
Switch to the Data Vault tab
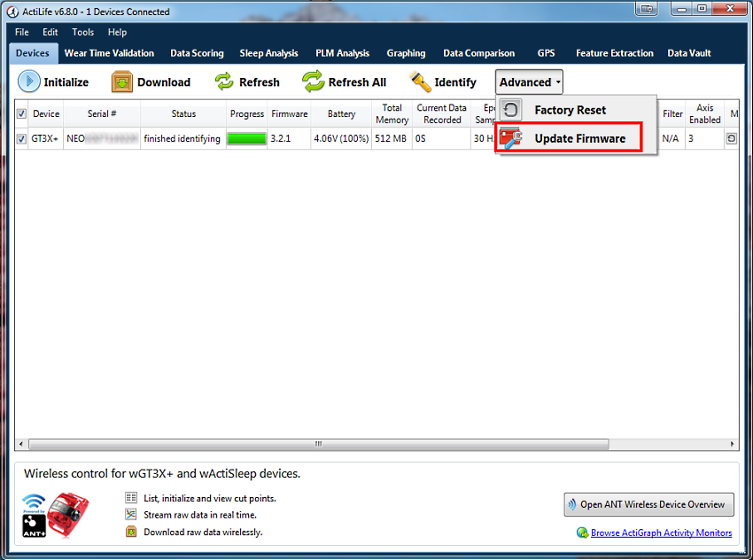point(689,53)
